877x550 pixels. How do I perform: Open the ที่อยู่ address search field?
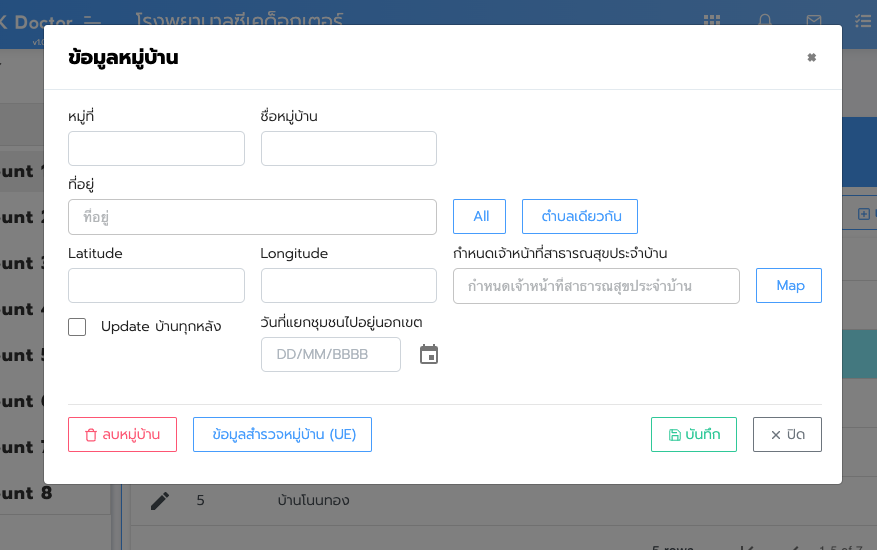coord(252,217)
